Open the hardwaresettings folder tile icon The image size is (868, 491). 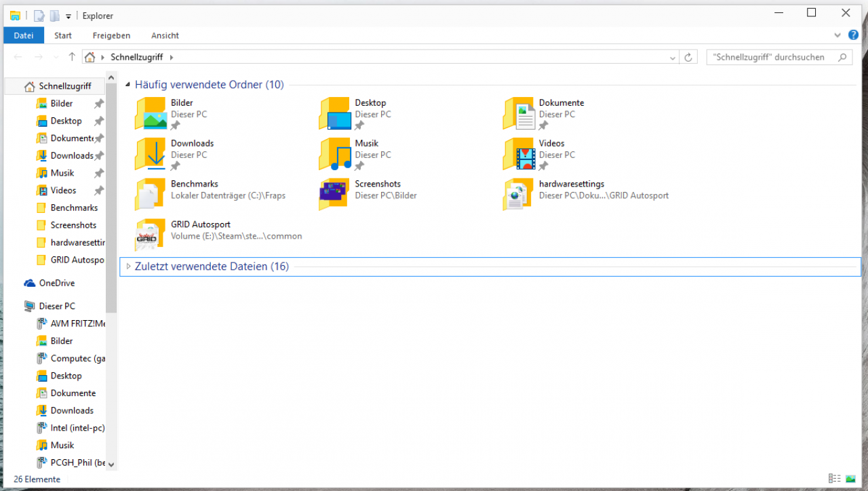(519, 195)
